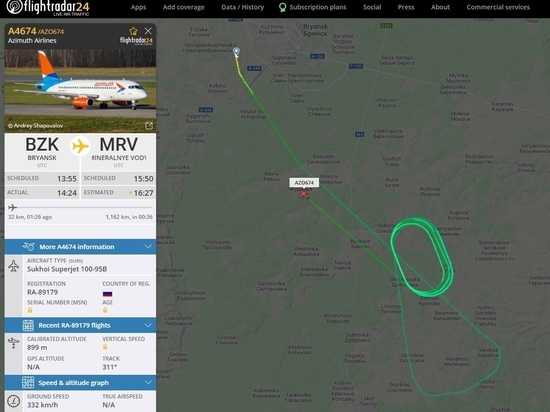Click the vertical speed lock icon

pyautogui.click(x=105, y=347)
